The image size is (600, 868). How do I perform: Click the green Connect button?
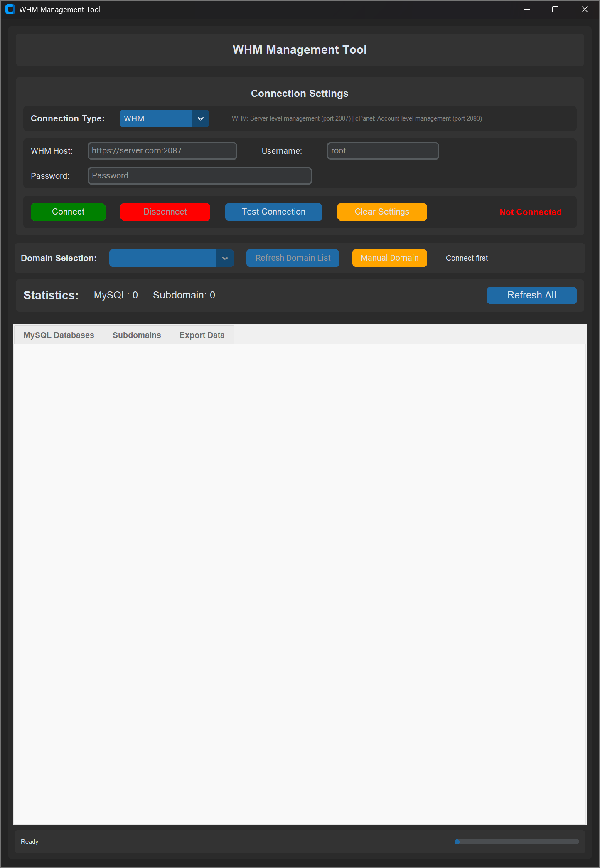pos(68,212)
